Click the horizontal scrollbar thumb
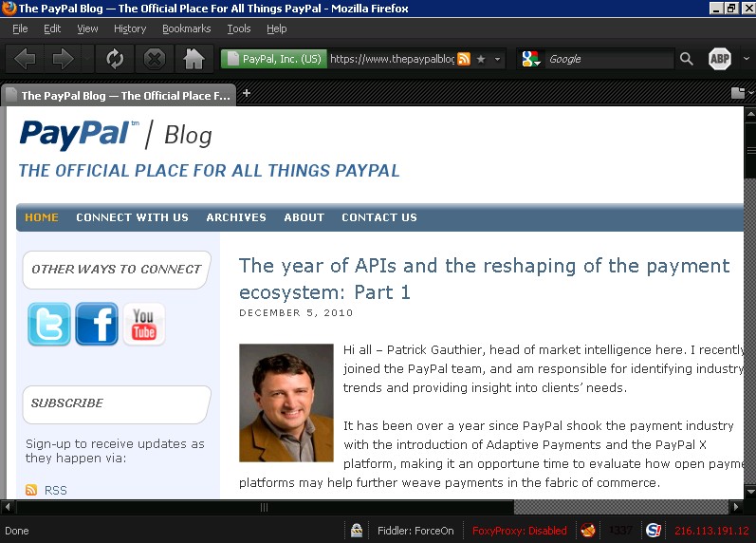Screen dimensions: 756x543 (265, 507)
